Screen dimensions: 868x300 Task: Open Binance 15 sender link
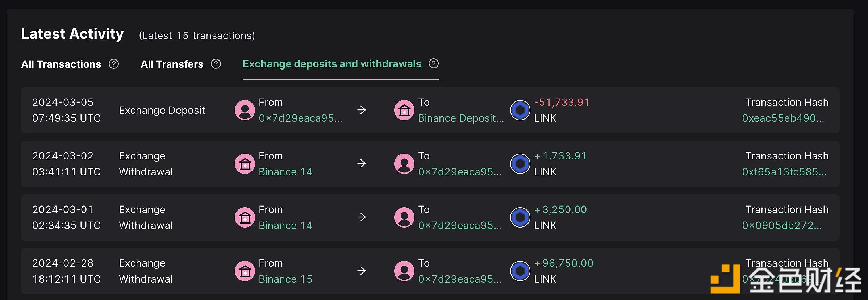coord(285,279)
